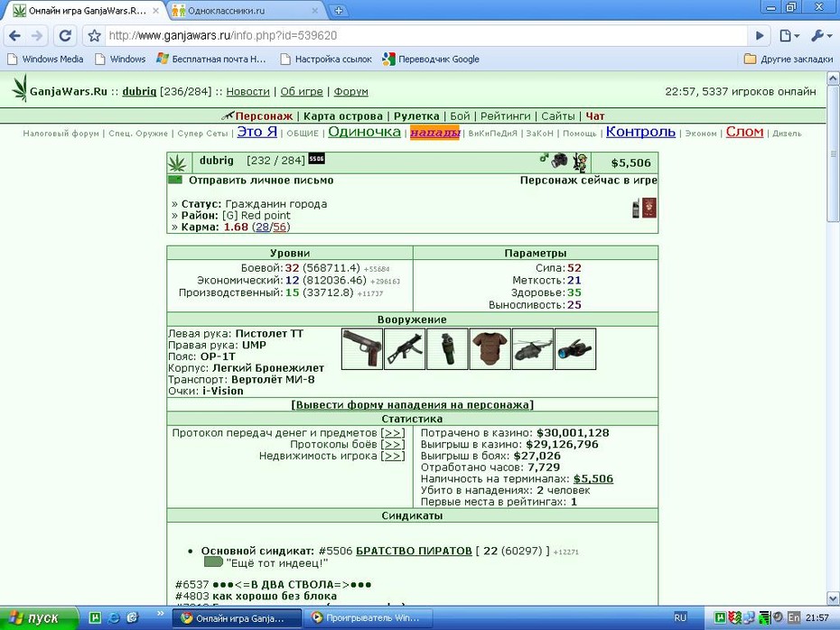Open the Протоколы боёв [>>] link
Viewport: 840px width, 630px height.
393,445
